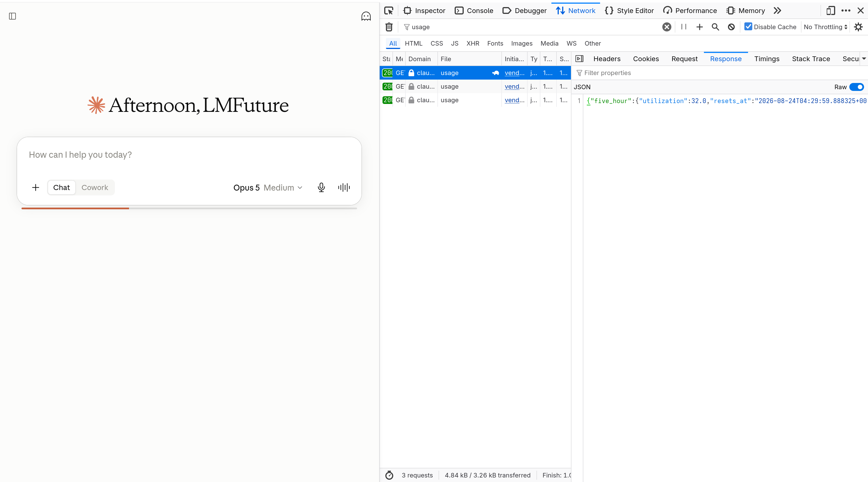Open the Debugger tab

coord(524,10)
